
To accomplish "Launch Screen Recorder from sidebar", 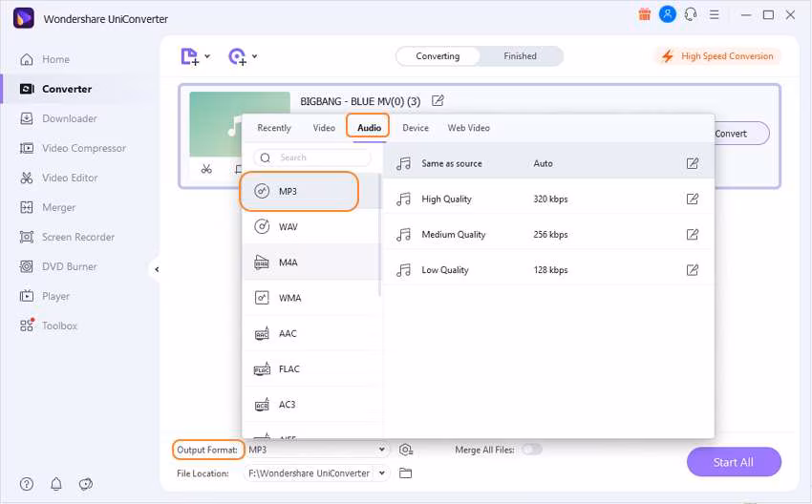I will coord(67,237).
